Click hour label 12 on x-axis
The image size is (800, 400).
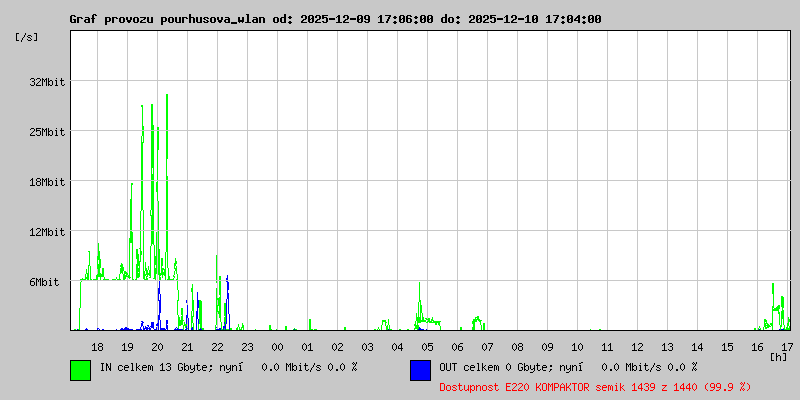click(x=637, y=347)
